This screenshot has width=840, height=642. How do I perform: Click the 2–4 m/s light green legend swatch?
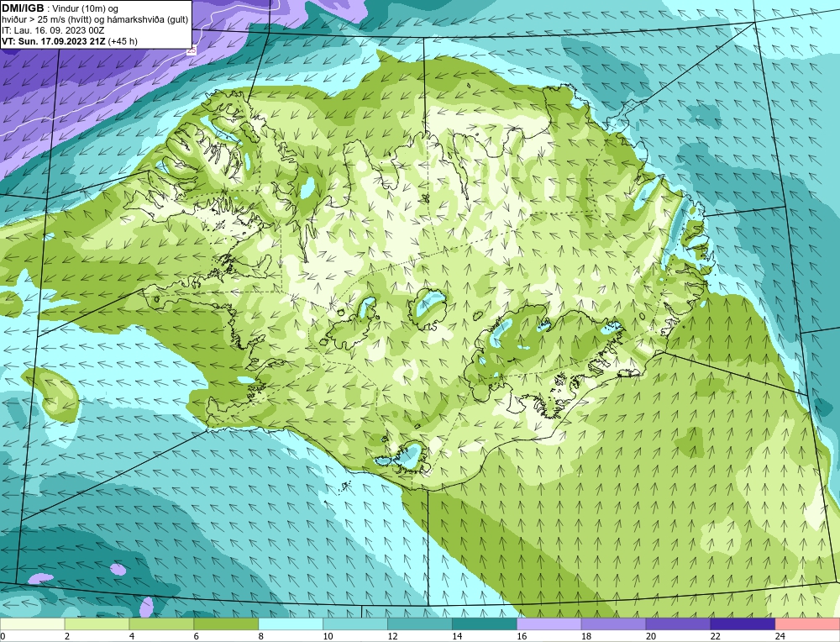tap(97, 624)
